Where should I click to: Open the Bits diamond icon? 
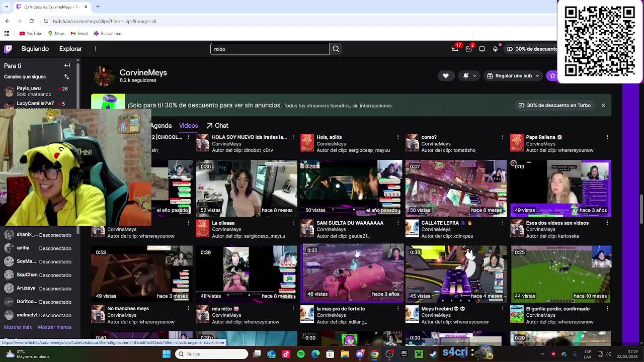click(495, 49)
